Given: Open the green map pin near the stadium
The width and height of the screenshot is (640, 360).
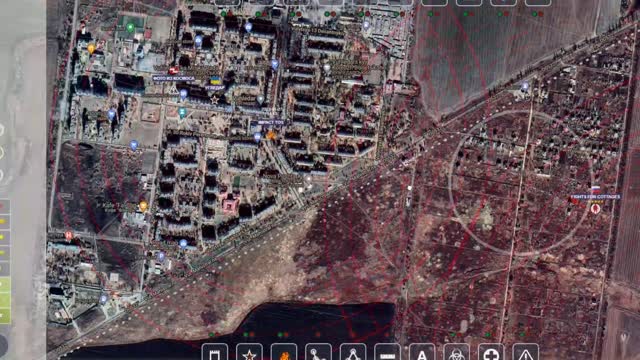Looking at the screenshot, I should point(130,28).
